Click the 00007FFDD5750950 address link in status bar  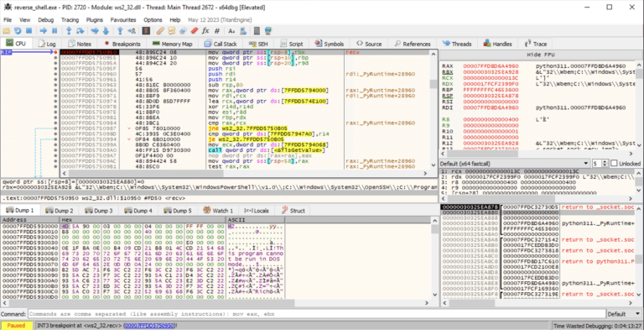(x=150, y=326)
